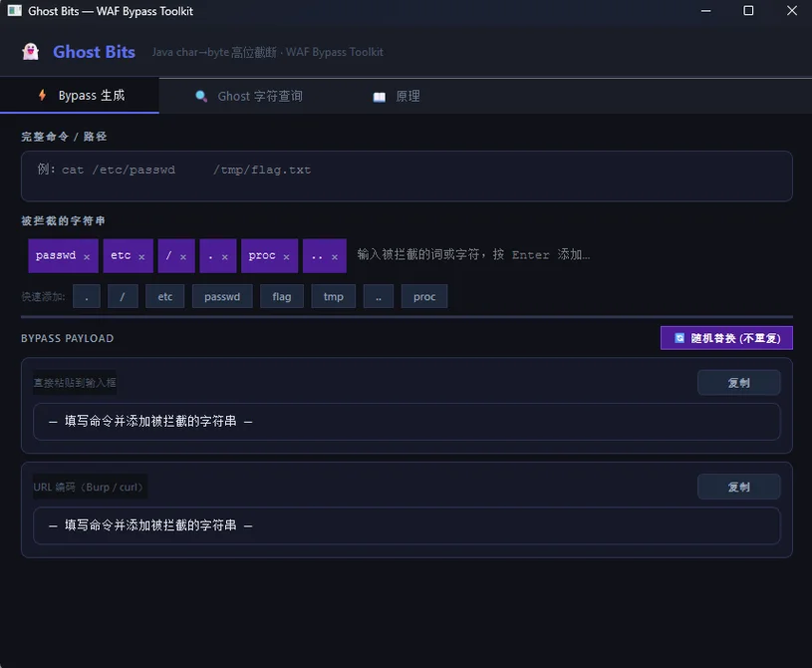Screen dimensions: 812x668
Task: Click the 被拦截的字符串 label
Action: [63, 220]
